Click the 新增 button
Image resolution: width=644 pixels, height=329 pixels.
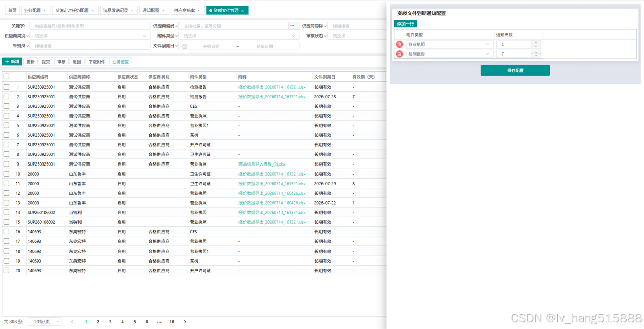tap(12, 62)
